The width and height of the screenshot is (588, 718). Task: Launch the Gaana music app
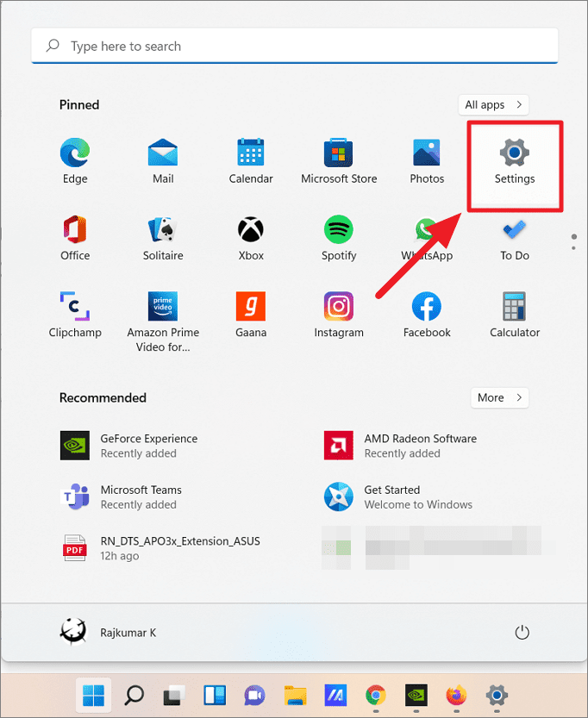251,315
